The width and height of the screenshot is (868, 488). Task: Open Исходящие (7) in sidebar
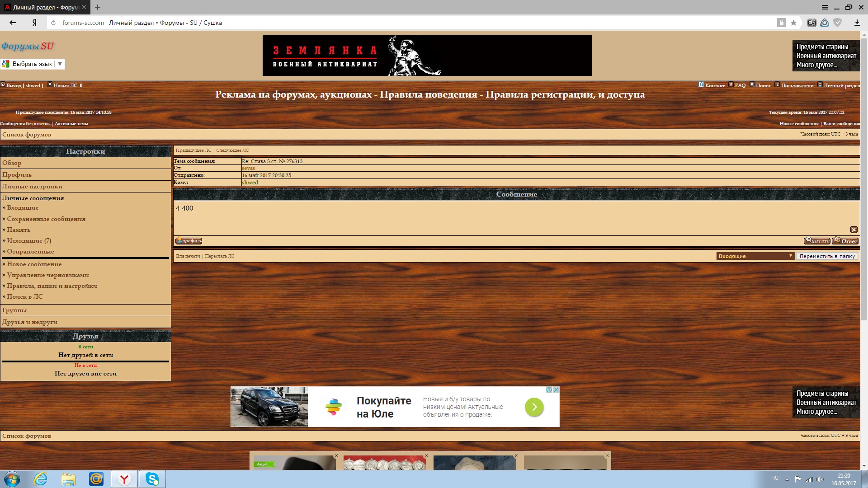pyautogui.click(x=29, y=241)
